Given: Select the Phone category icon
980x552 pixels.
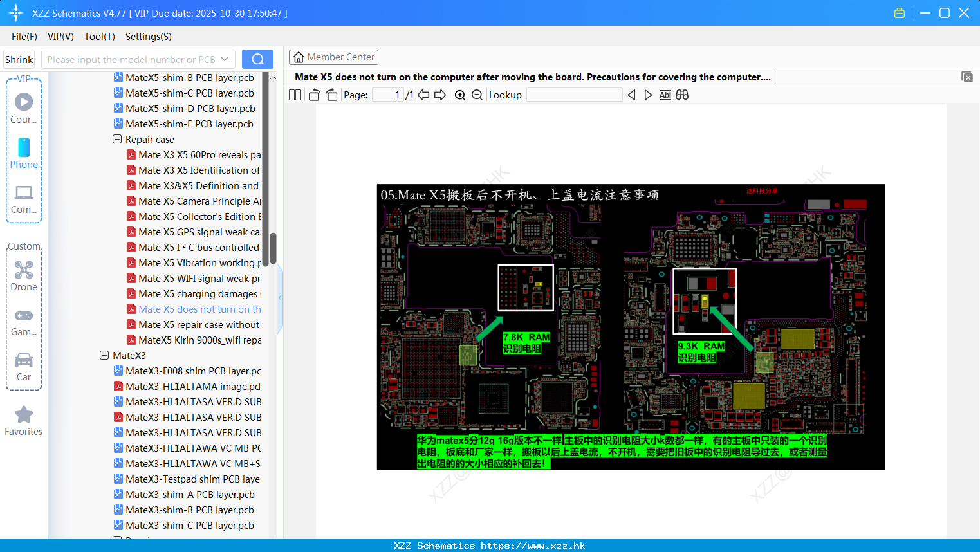Looking at the screenshot, I should point(24,154).
